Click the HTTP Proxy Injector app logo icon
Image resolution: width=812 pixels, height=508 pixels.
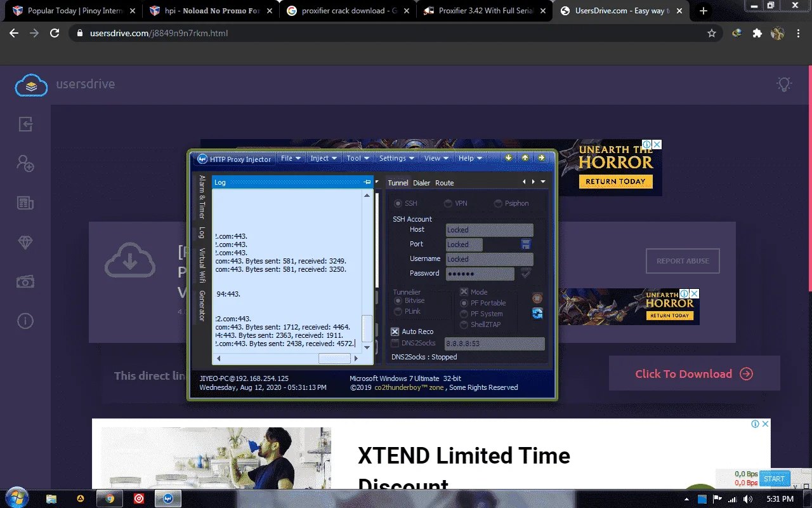(202, 159)
